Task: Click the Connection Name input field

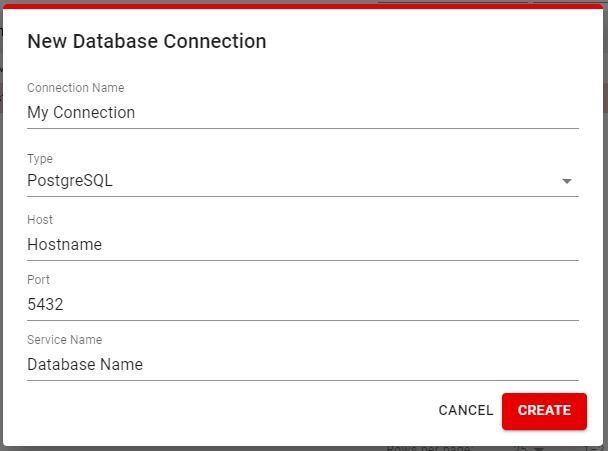Action: point(302,113)
